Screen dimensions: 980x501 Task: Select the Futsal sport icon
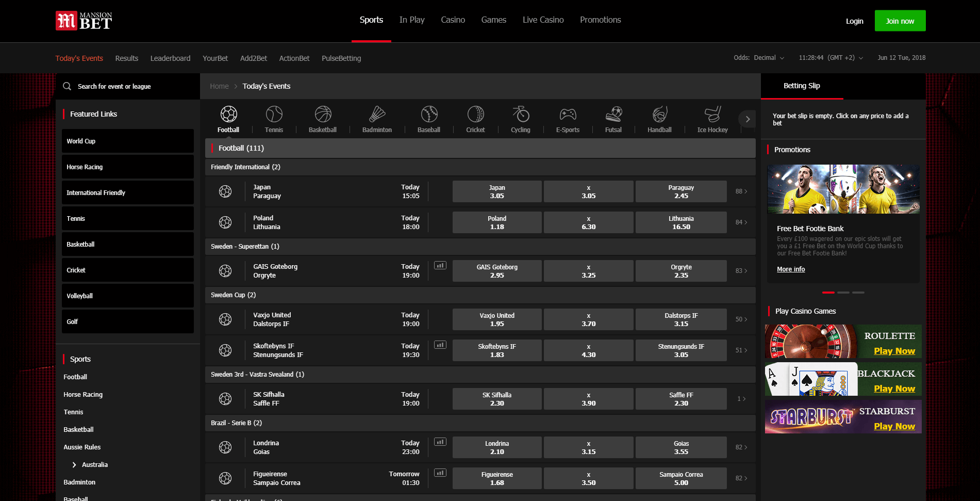pyautogui.click(x=613, y=114)
